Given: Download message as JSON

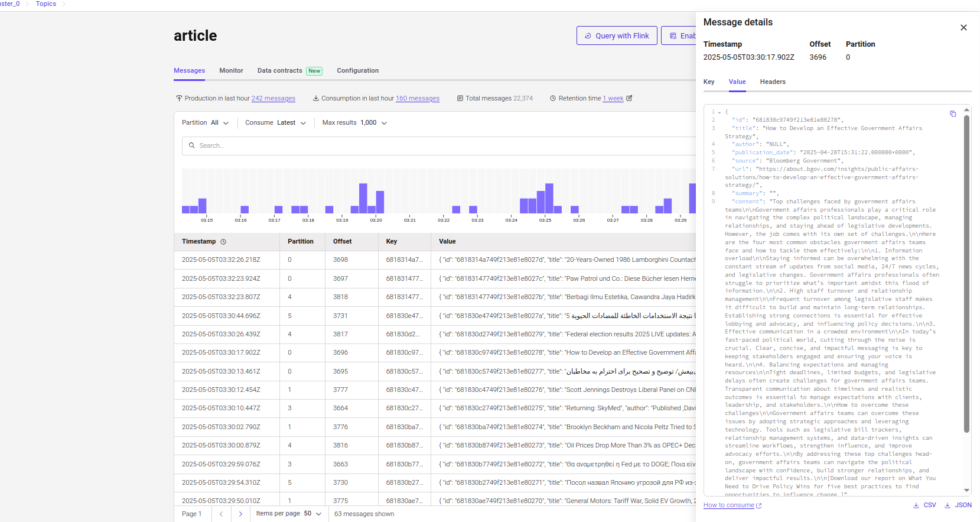Looking at the screenshot, I should [958, 505].
